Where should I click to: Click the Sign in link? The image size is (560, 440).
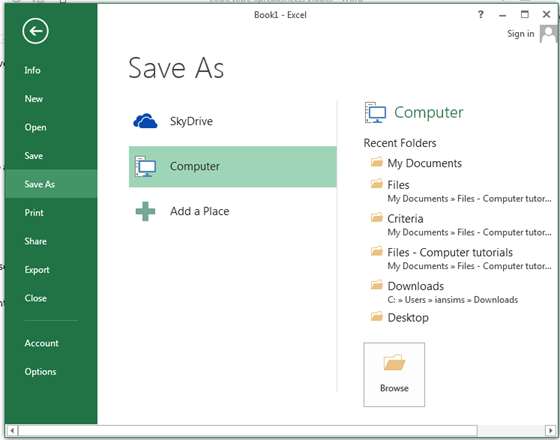(x=521, y=34)
